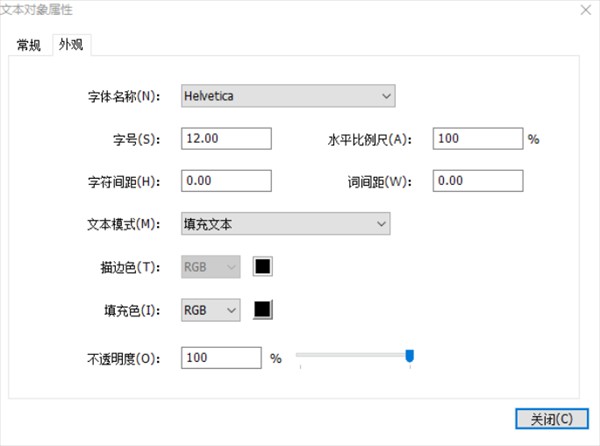Open the Helvetica font name dropdown
This screenshot has height=446, width=600.
[288, 96]
